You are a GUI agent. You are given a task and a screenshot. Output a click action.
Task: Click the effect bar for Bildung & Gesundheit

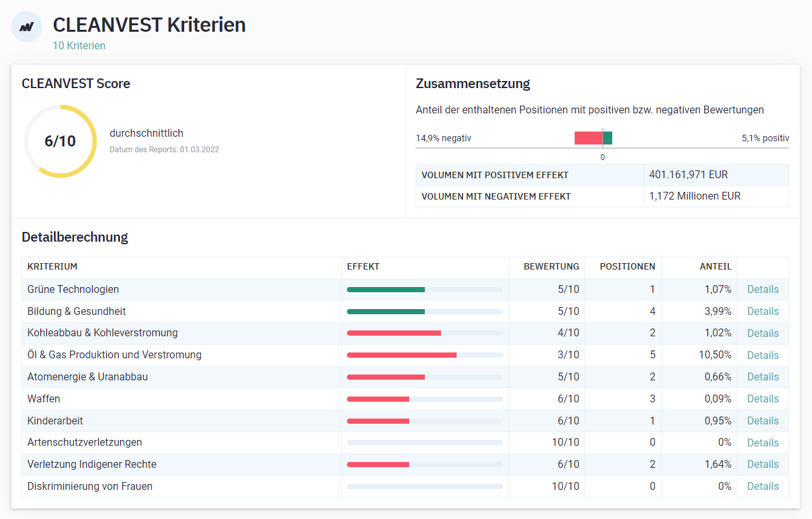coord(386,312)
